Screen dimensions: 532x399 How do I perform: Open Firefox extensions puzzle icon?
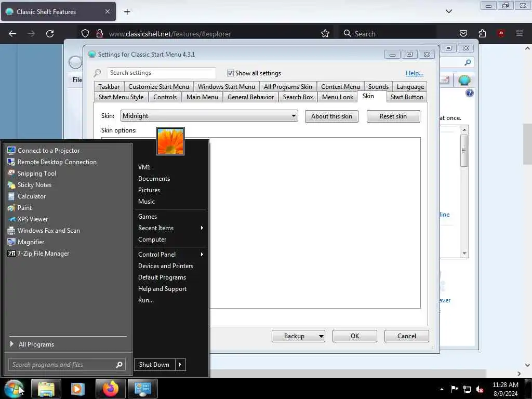(482, 33)
